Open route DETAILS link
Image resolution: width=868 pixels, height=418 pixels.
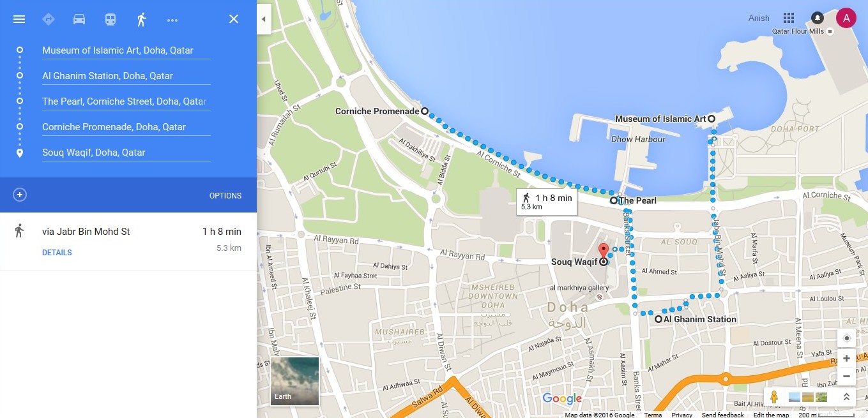[57, 253]
